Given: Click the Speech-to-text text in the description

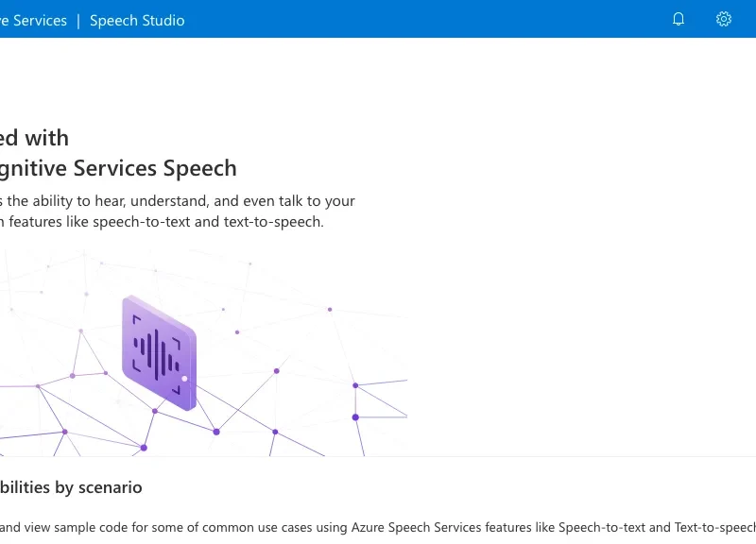Looking at the screenshot, I should point(604,527).
